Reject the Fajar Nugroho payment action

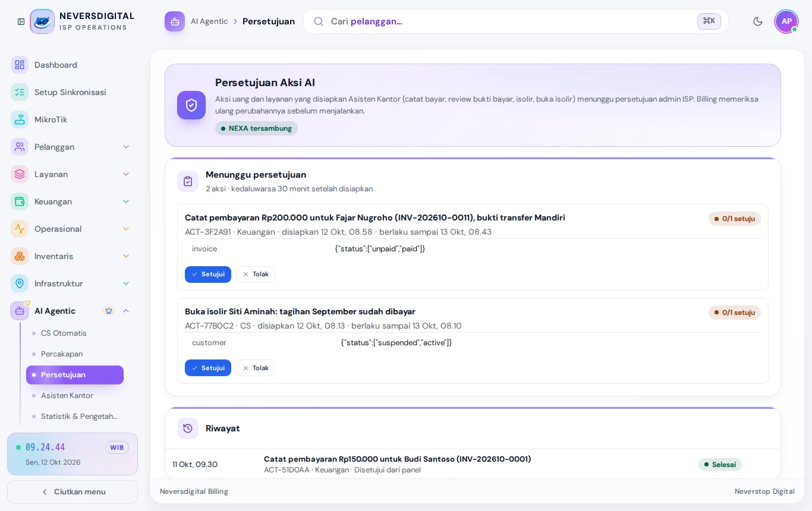coord(256,274)
